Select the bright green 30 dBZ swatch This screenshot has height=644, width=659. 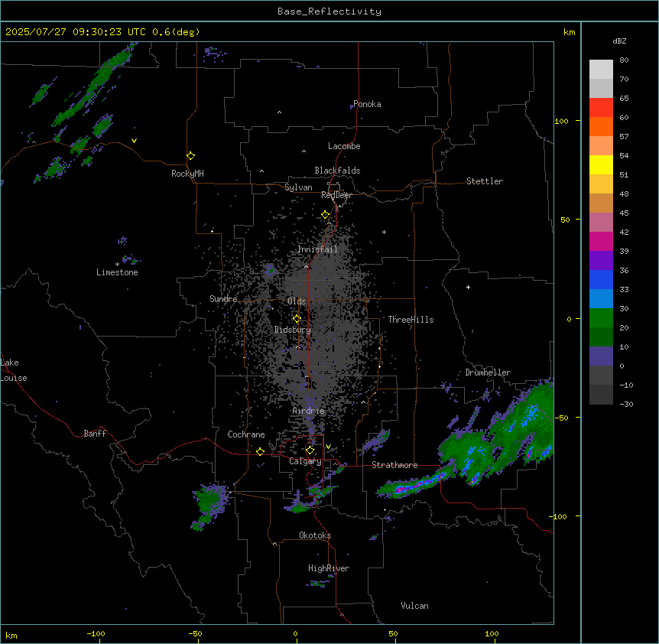(x=601, y=318)
